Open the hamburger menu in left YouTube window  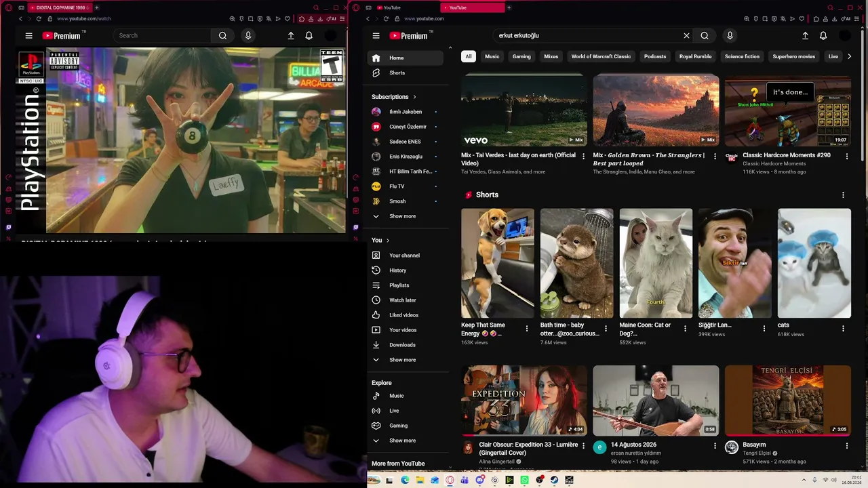pyautogui.click(x=28, y=36)
